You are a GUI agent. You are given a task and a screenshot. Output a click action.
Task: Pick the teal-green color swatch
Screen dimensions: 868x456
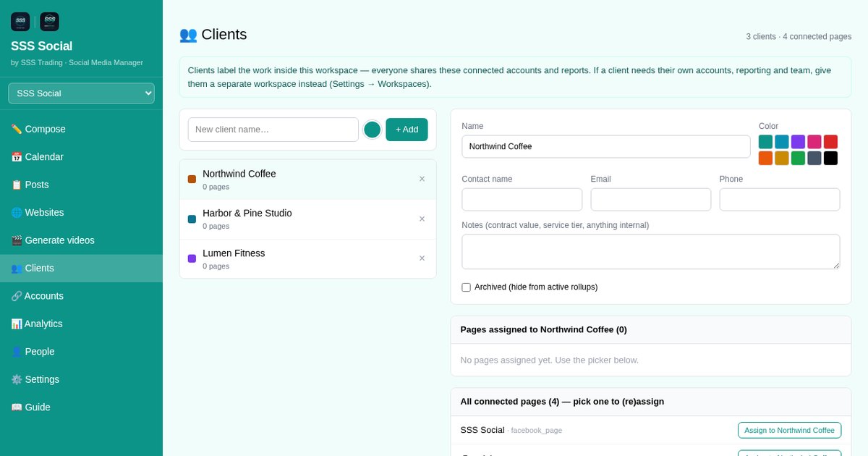click(765, 142)
